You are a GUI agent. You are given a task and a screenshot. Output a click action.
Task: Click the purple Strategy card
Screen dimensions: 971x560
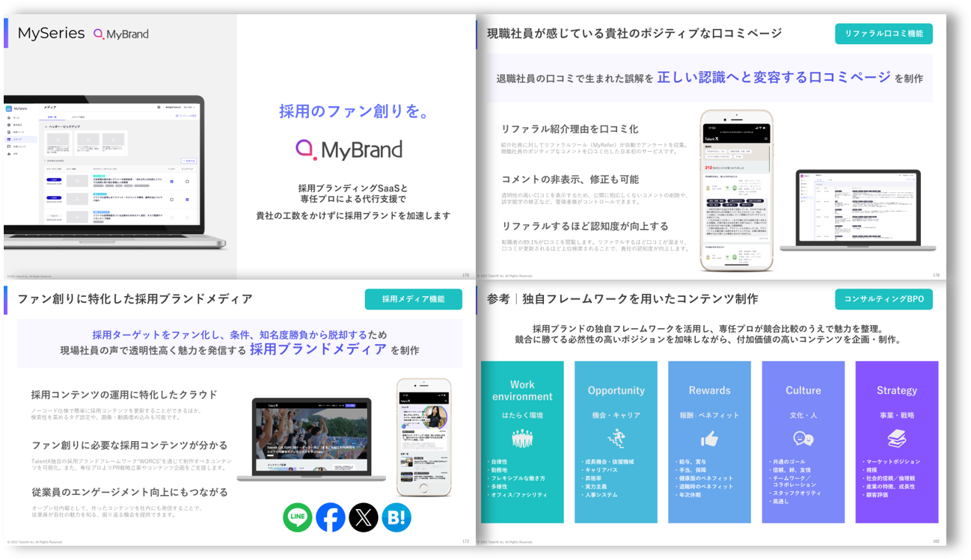pyautogui.click(x=896, y=441)
